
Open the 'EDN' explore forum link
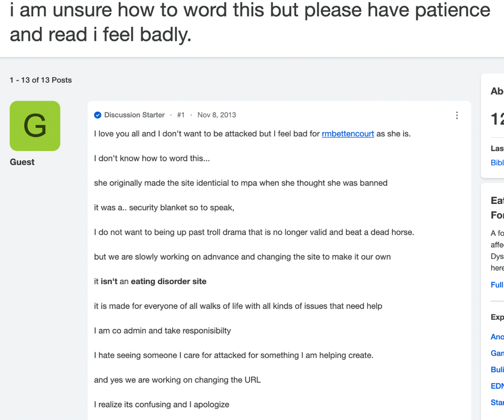tap(497, 386)
